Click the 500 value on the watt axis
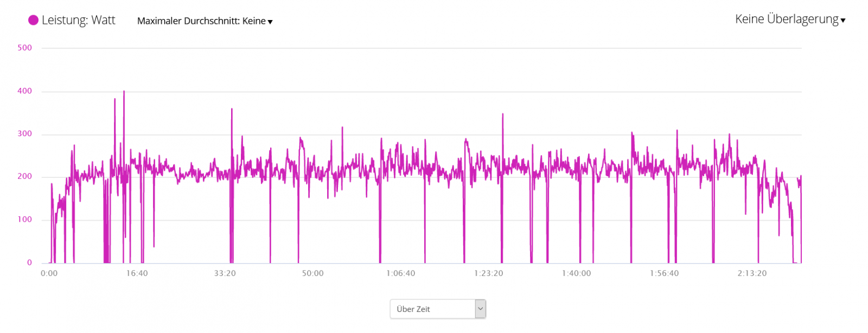The width and height of the screenshot is (868, 333). (24, 48)
